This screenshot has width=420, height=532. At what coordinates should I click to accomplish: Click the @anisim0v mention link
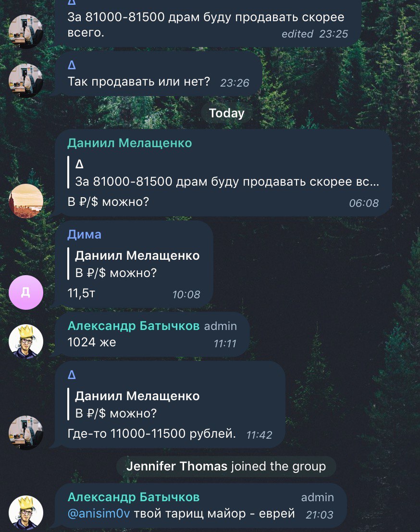[x=99, y=513]
